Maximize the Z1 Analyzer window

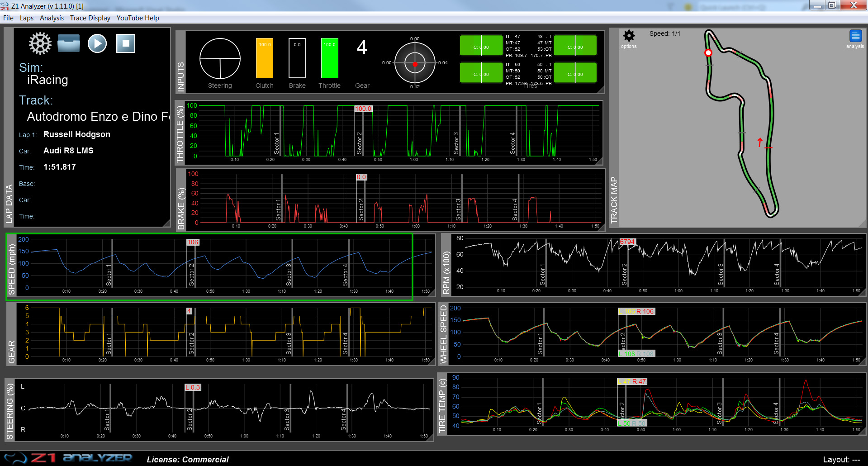point(832,5)
